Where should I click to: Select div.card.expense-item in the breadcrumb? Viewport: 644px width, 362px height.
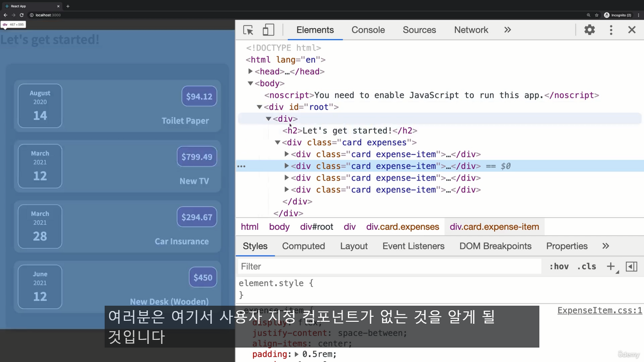[495, 227]
